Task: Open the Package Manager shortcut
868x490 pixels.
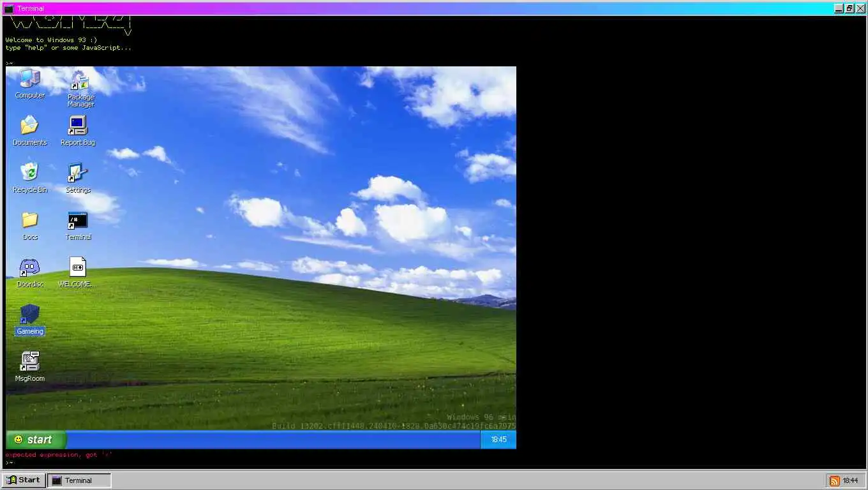Action: tap(80, 89)
